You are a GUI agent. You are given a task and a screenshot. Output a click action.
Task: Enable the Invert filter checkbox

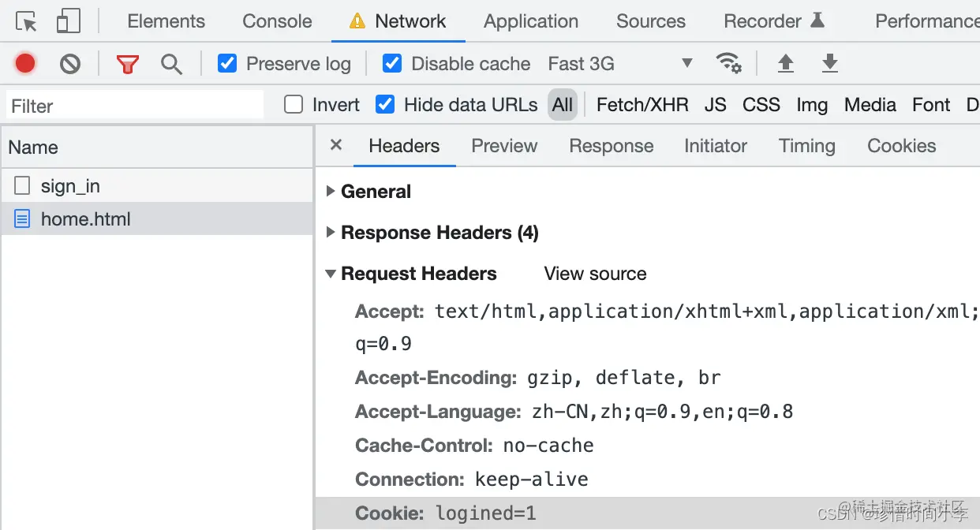(294, 104)
